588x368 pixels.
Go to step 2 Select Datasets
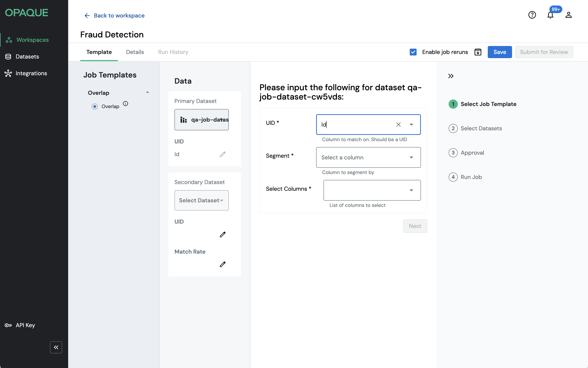(481, 128)
